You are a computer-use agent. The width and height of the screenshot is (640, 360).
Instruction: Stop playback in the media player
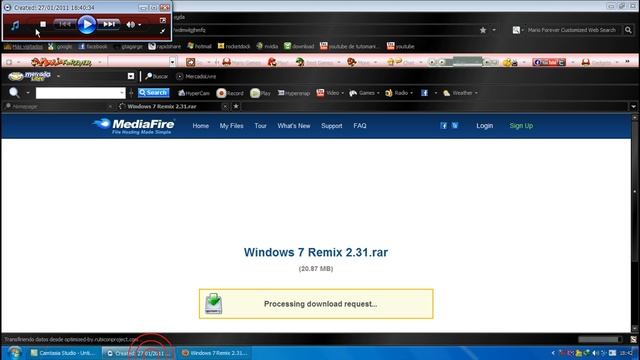tap(43, 24)
